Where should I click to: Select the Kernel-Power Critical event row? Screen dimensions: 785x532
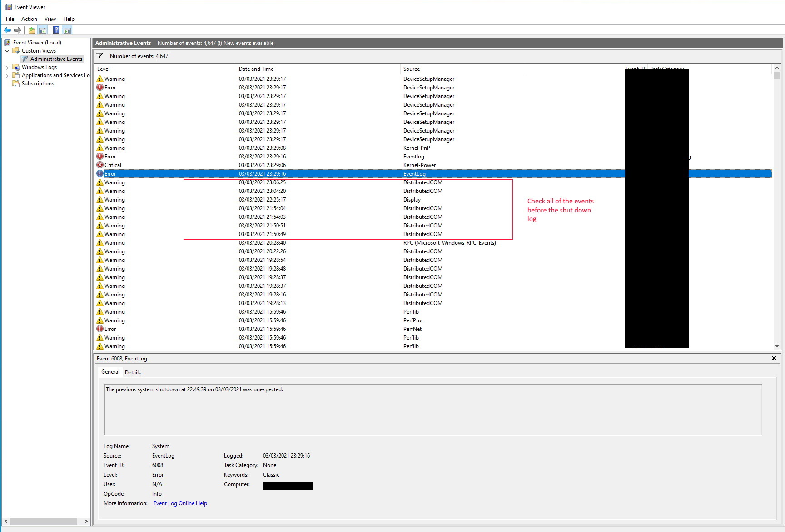pos(433,165)
